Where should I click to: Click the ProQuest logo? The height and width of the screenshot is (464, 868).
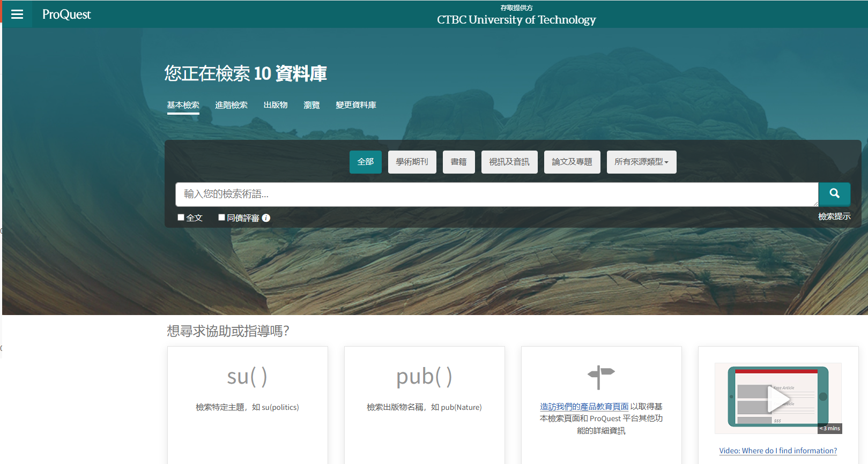point(66,14)
